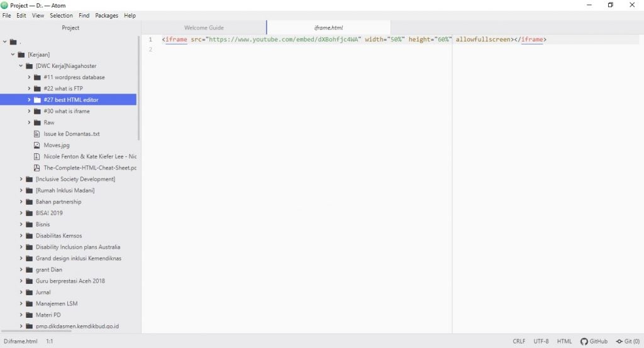The height and width of the screenshot is (348, 644).
Task: Click the 1:1 cursor position indicator
Action: point(49,342)
